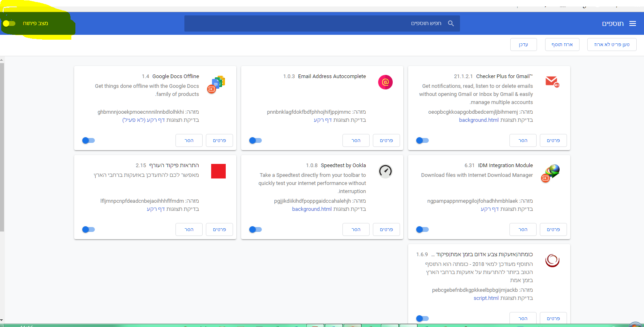Focus the search extensions (חפש תוספים) field
The image size is (644, 327).
(x=322, y=23)
